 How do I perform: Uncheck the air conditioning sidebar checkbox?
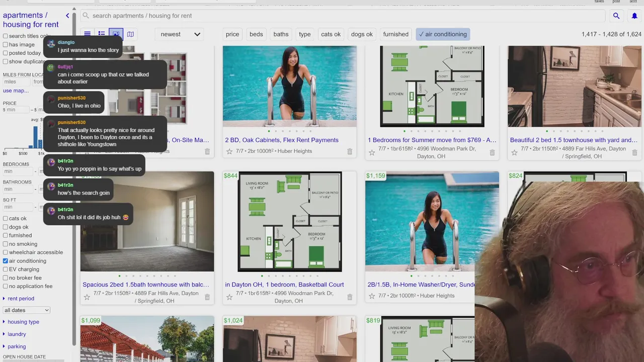tap(6, 261)
